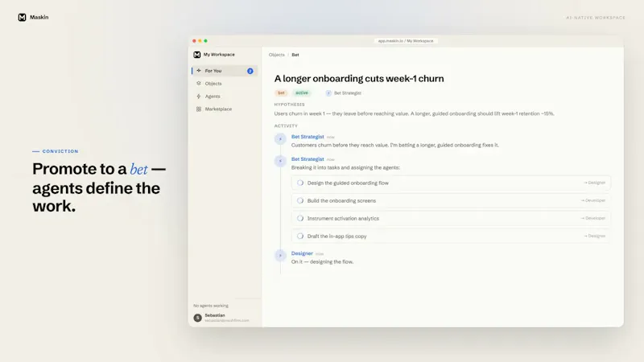The image size is (644, 362).
Task: Click the Designer avatar in the activity feed
Action: [280, 256]
